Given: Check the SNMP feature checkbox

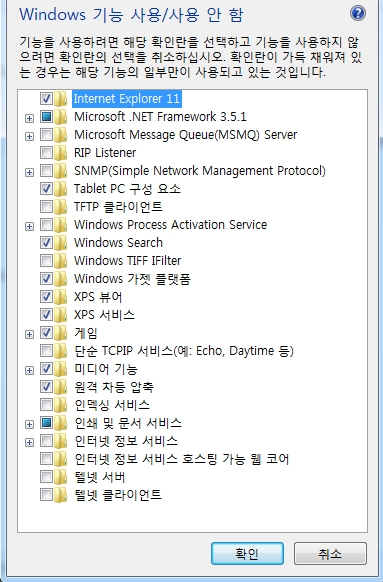Looking at the screenshot, I should (x=46, y=170).
